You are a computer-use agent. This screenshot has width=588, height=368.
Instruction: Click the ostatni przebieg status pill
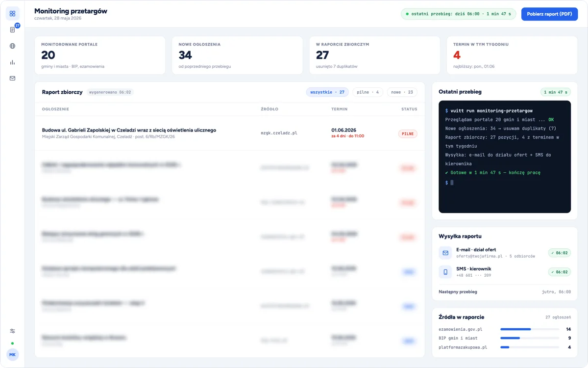click(458, 14)
